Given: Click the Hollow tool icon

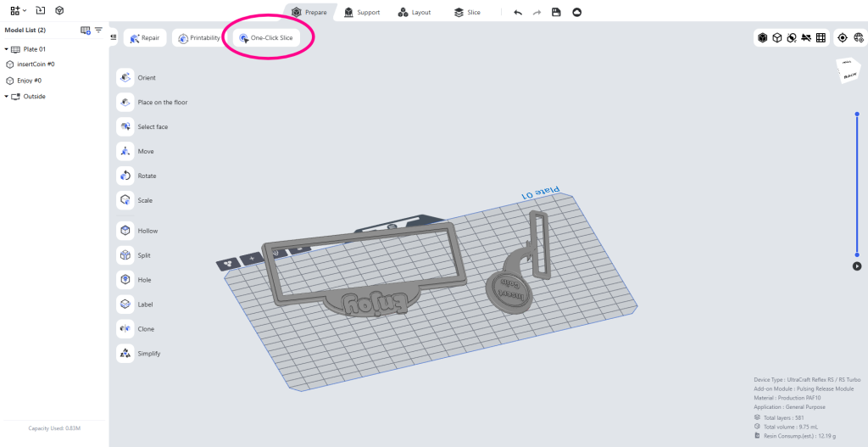Looking at the screenshot, I should pos(125,231).
